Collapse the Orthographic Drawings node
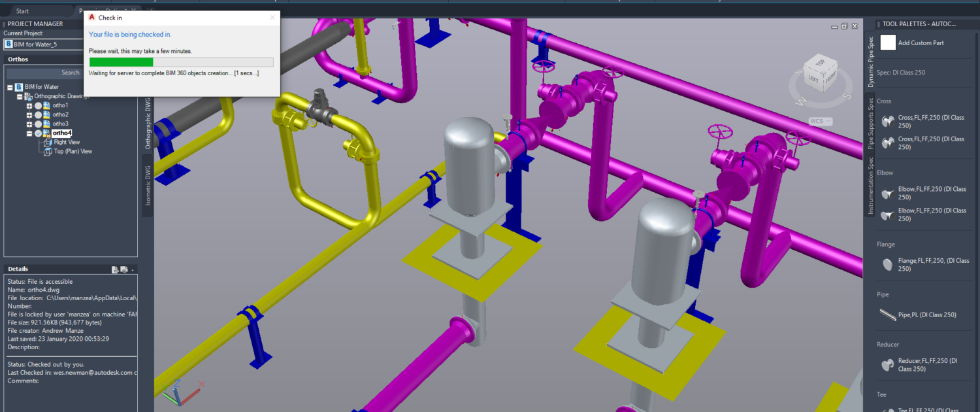Image resolution: width=980 pixels, height=412 pixels. pyautogui.click(x=20, y=97)
